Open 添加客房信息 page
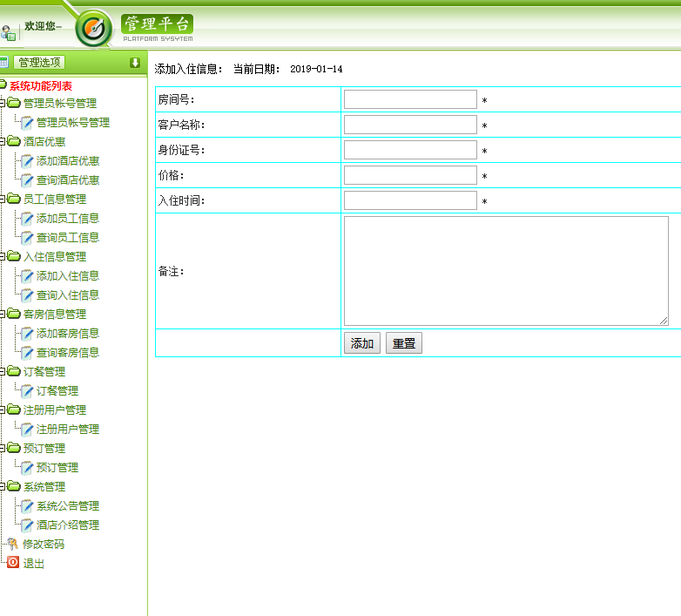This screenshot has height=616, width=681. [x=68, y=333]
